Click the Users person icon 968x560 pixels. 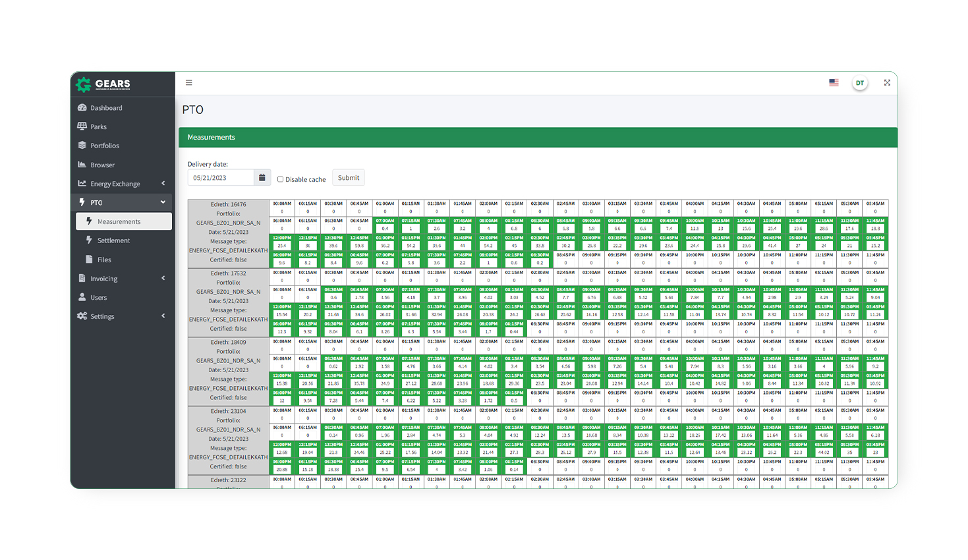(x=82, y=297)
